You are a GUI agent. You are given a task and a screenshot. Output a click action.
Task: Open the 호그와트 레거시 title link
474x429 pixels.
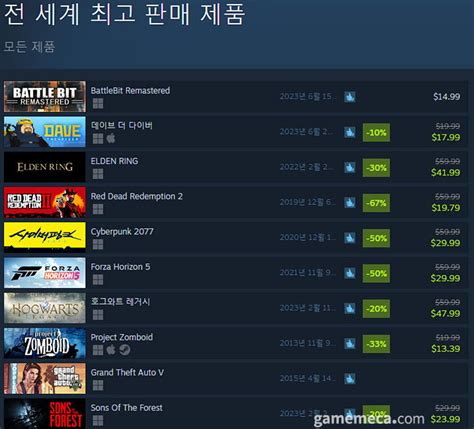(120, 302)
